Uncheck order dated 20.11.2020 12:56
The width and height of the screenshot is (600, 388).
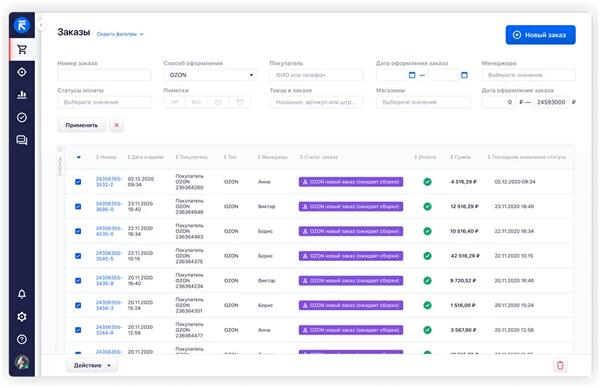78,330
